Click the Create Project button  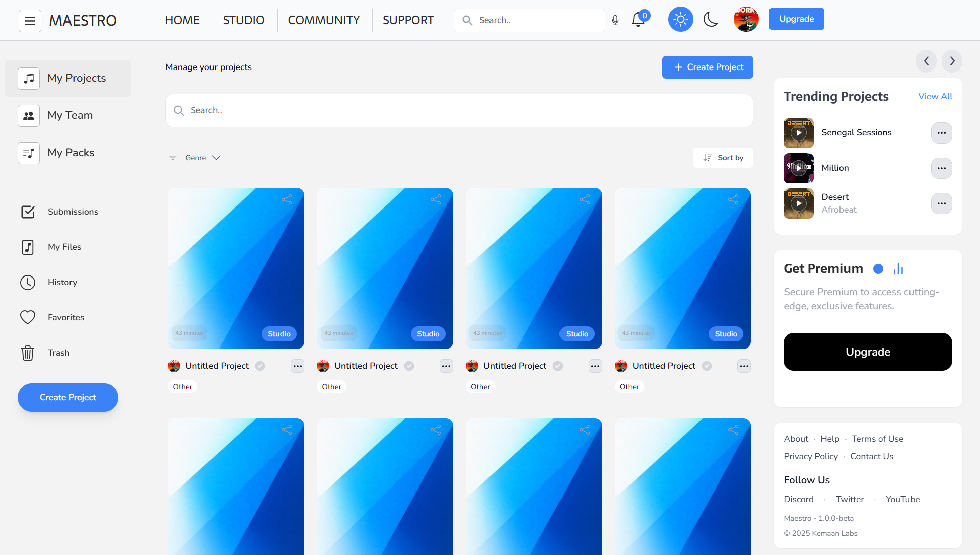click(x=708, y=67)
